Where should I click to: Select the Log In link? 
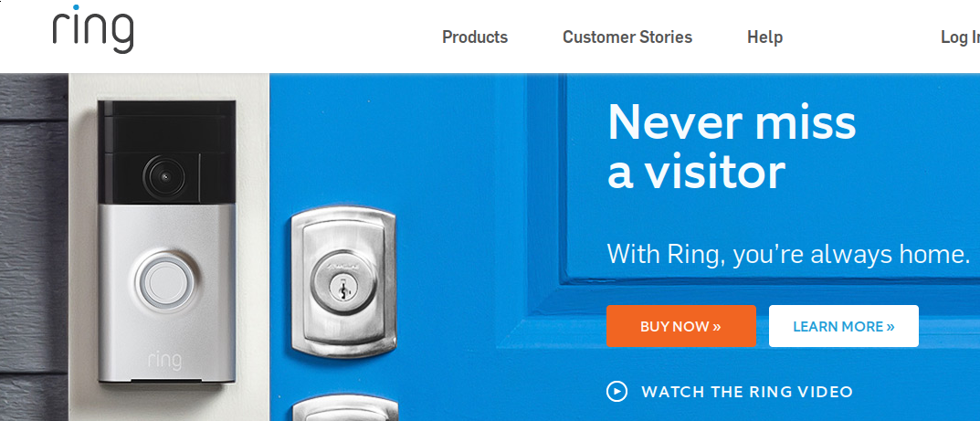click(960, 37)
